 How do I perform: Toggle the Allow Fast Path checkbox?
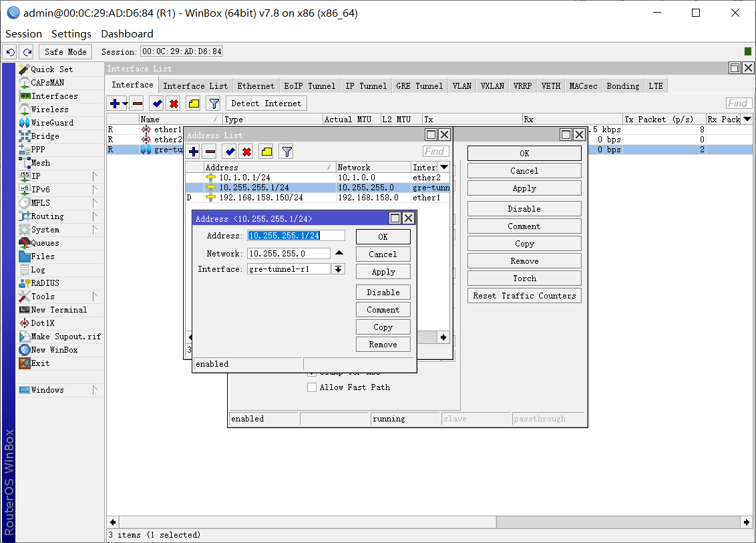point(312,387)
